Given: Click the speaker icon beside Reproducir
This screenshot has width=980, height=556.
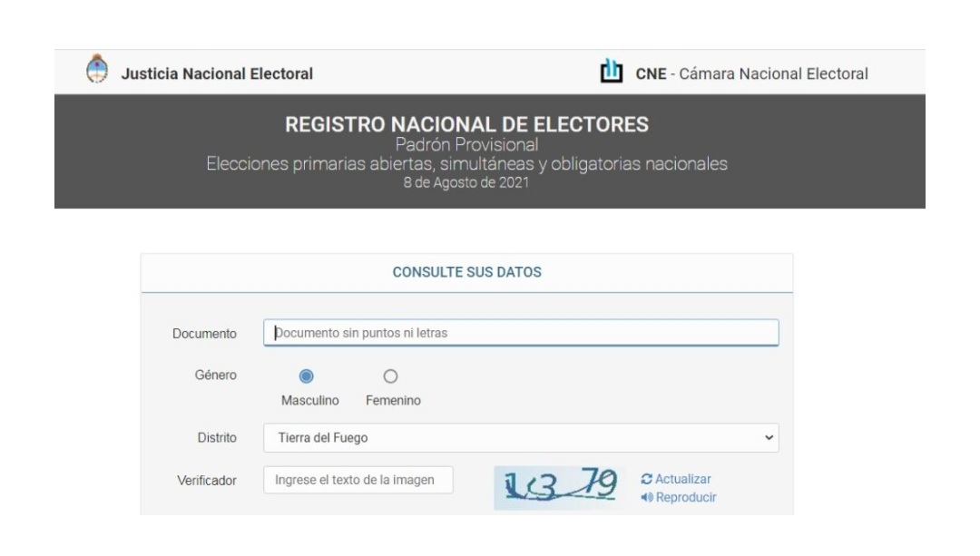Looking at the screenshot, I should 646,497.
